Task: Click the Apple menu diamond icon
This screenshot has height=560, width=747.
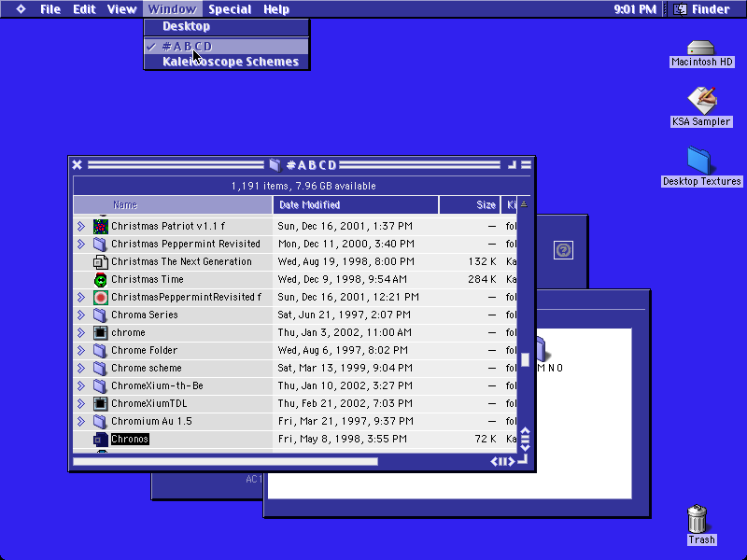Action: point(21,9)
